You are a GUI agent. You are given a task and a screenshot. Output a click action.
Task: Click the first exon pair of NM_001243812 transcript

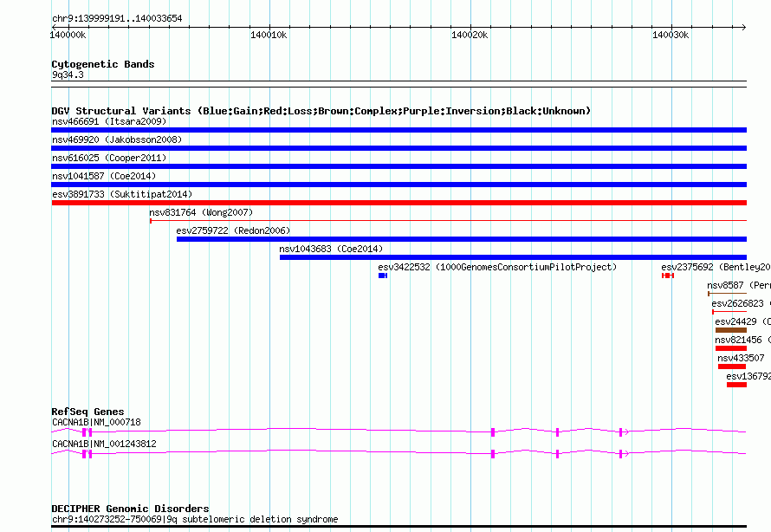(x=87, y=454)
